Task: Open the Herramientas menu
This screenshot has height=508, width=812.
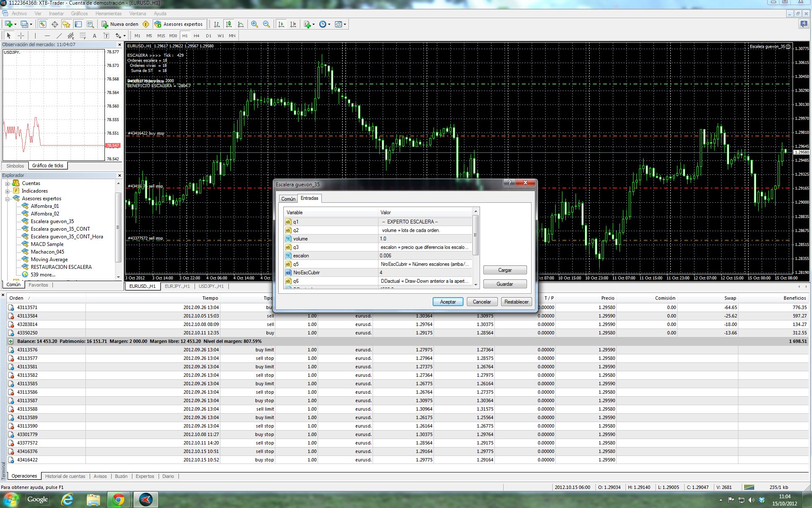Action: [108, 14]
